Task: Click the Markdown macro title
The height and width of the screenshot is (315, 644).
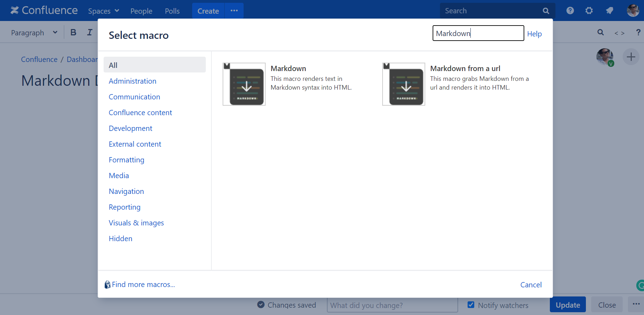Action: click(288, 69)
